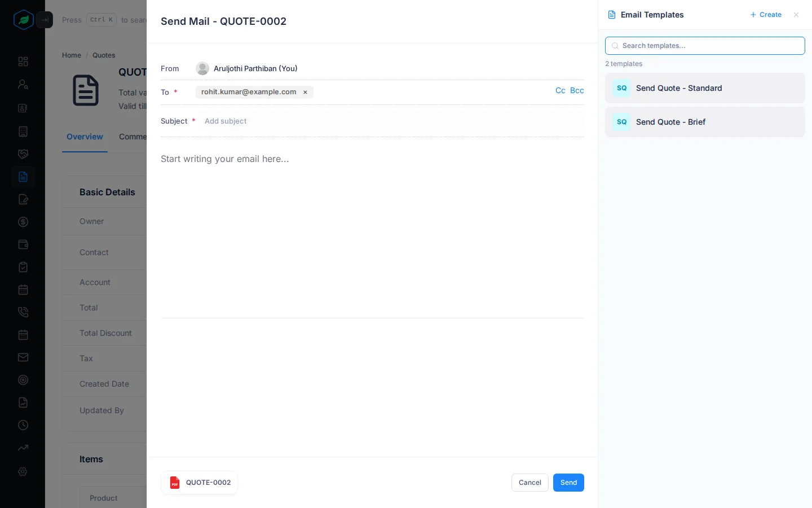Close the Email Templates panel
Viewport: 812px width, 508px height.
(x=796, y=15)
